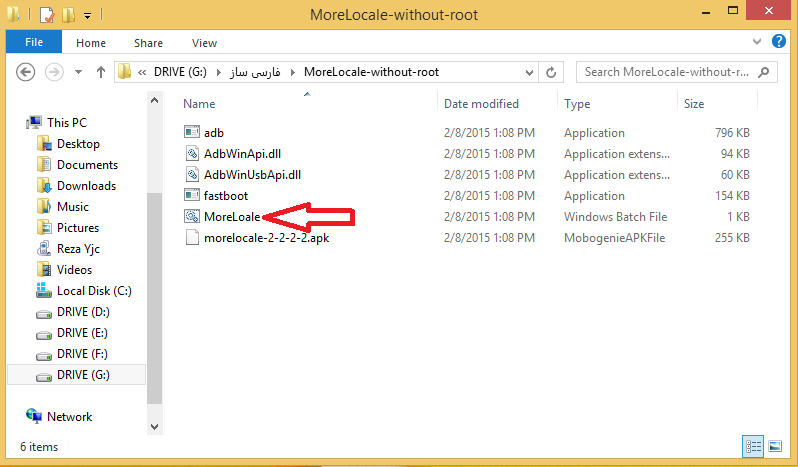Select the morelocale-2-2-2-2.apk file icon
The image size is (798, 467).
tap(192, 238)
